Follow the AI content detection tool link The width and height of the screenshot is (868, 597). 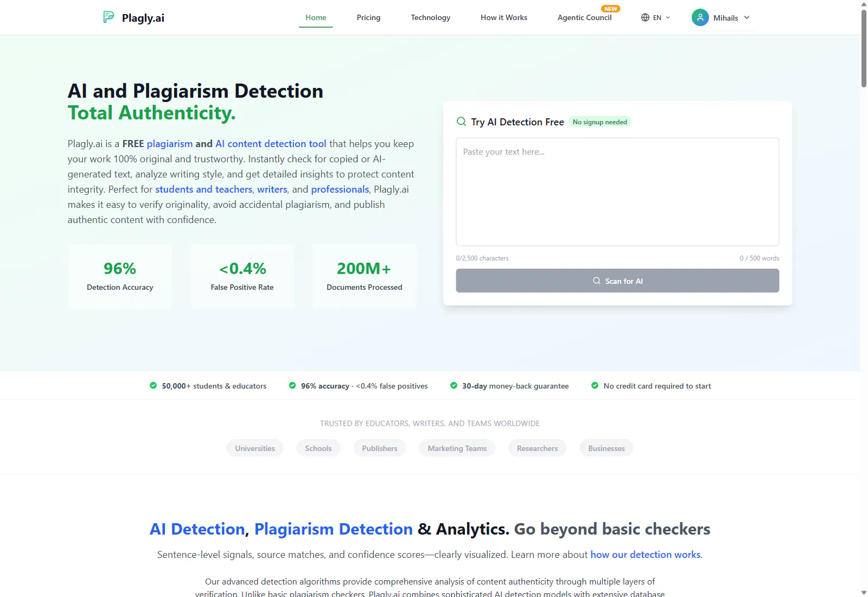271,144
